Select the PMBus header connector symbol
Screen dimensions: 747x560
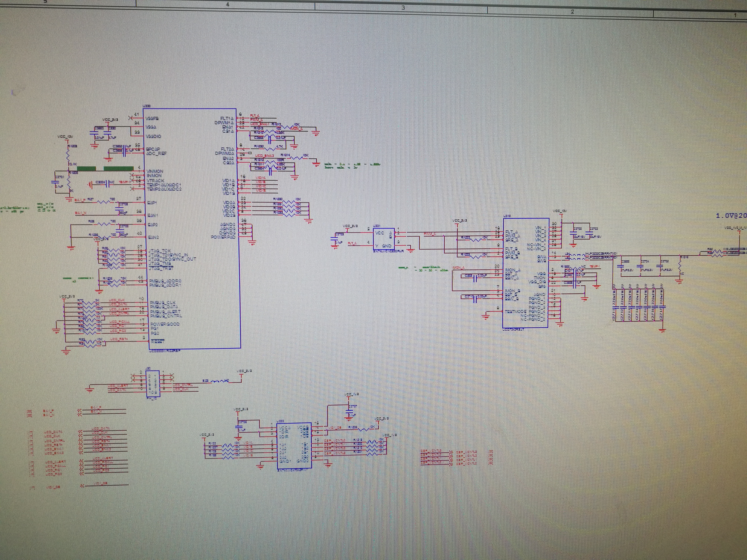pos(152,384)
